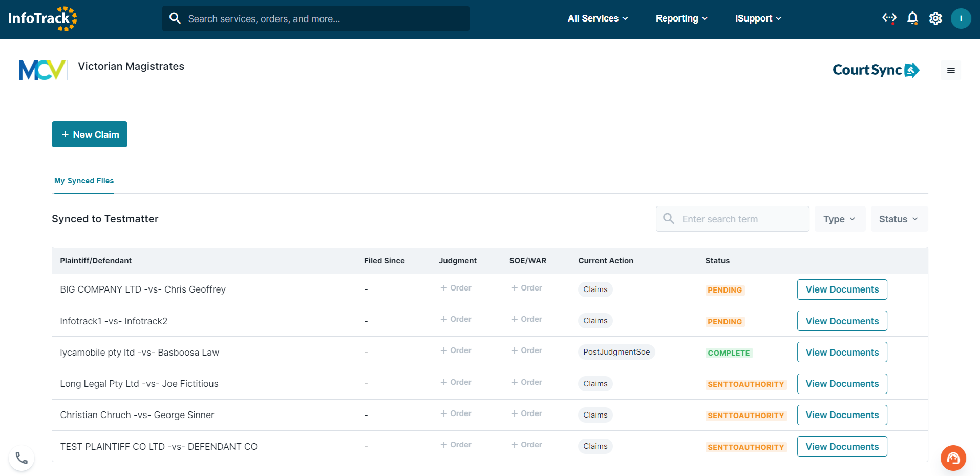
Task: Open the user profile avatar
Action: (961, 18)
